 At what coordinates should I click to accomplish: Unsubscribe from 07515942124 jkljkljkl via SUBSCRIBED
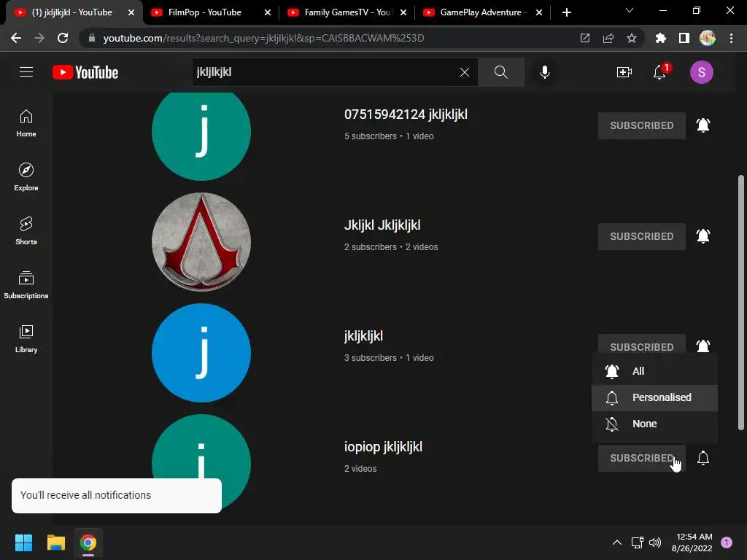pos(642,125)
